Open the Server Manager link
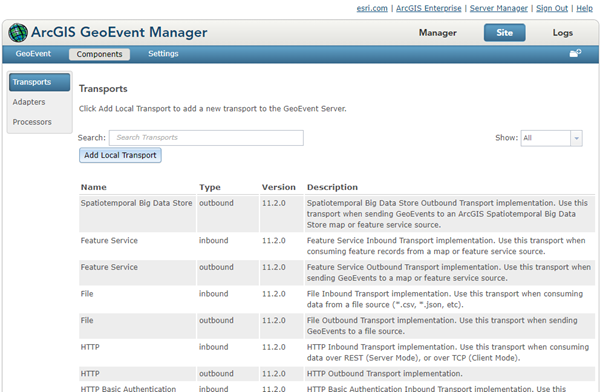Viewport: 600px width, 392px height. (x=499, y=8)
